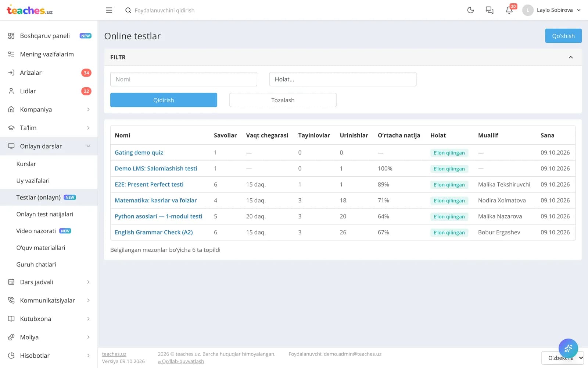Click the Nomi filter input field

[183, 79]
